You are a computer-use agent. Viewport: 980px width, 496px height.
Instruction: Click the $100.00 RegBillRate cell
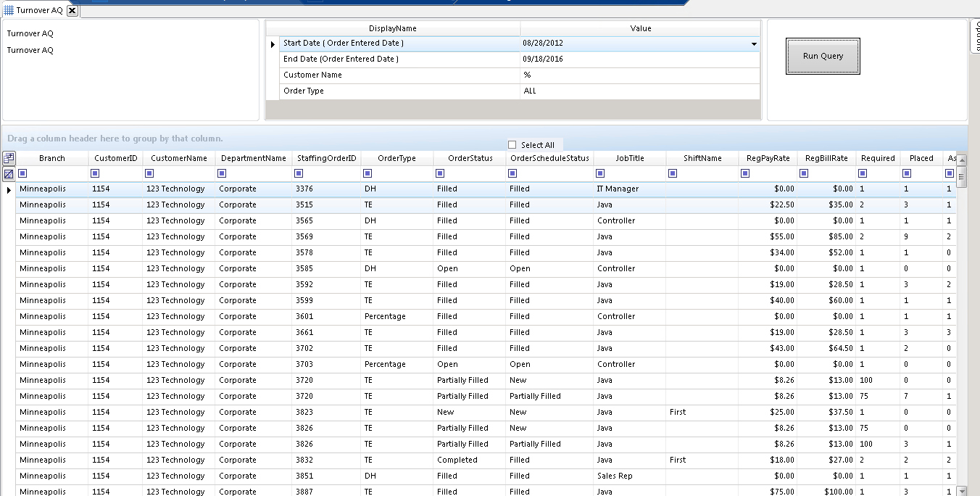826,492
